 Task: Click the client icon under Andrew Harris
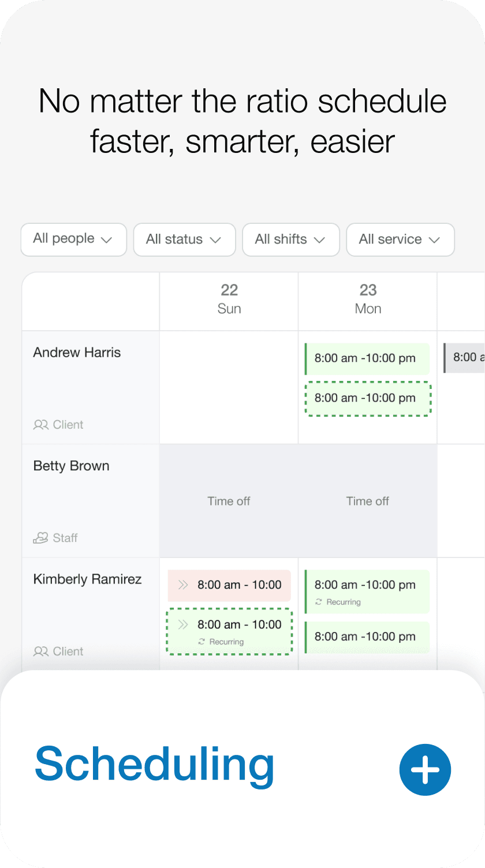[40, 425]
